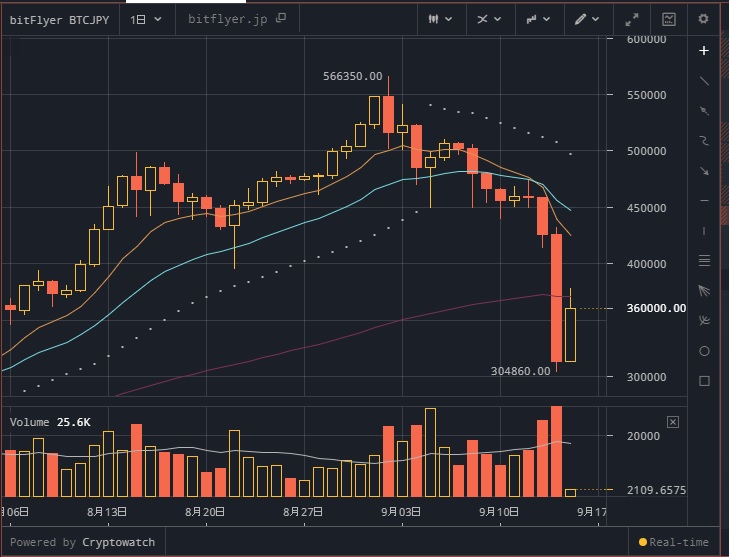Take a chart snapshot
729x557 pixels.
pos(669,19)
